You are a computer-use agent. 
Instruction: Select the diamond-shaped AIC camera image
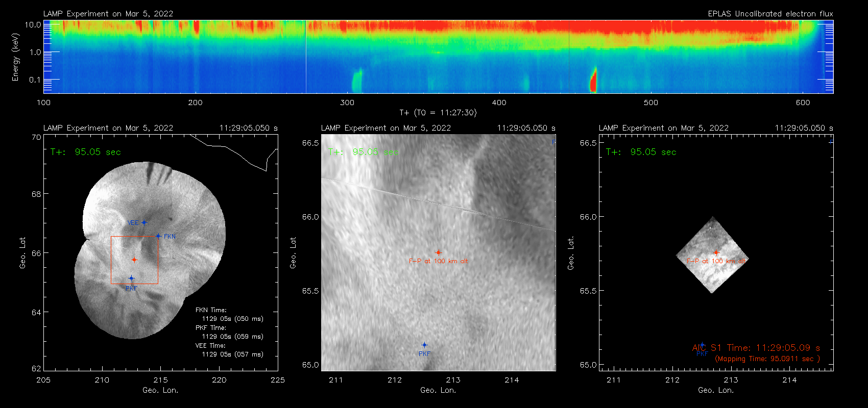point(712,255)
